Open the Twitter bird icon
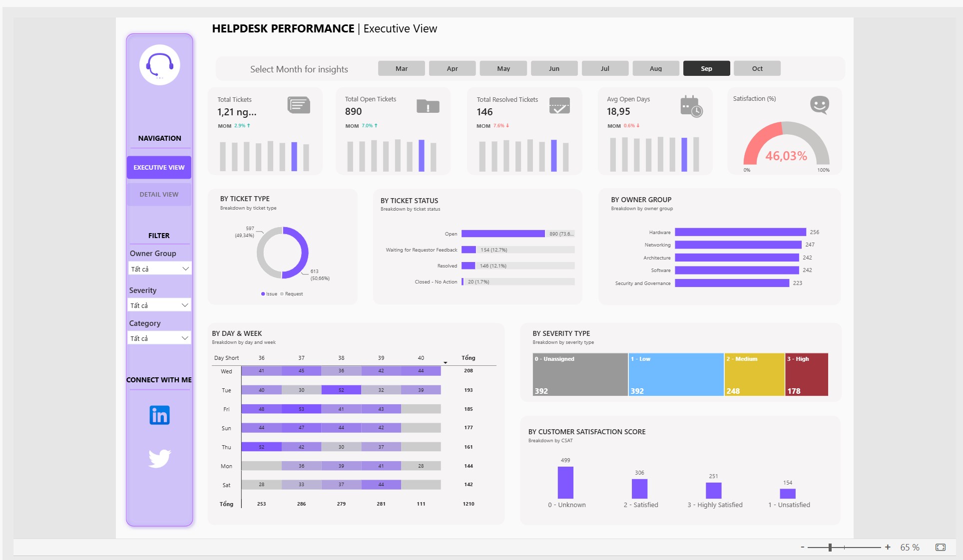 pyautogui.click(x=159, y=458)
